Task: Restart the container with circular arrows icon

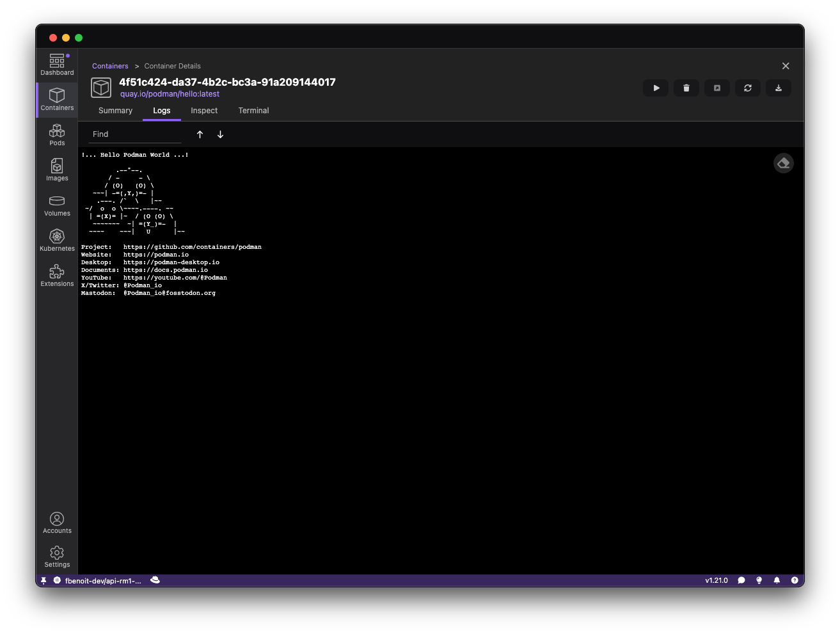Action: click(x=748, y=88)
